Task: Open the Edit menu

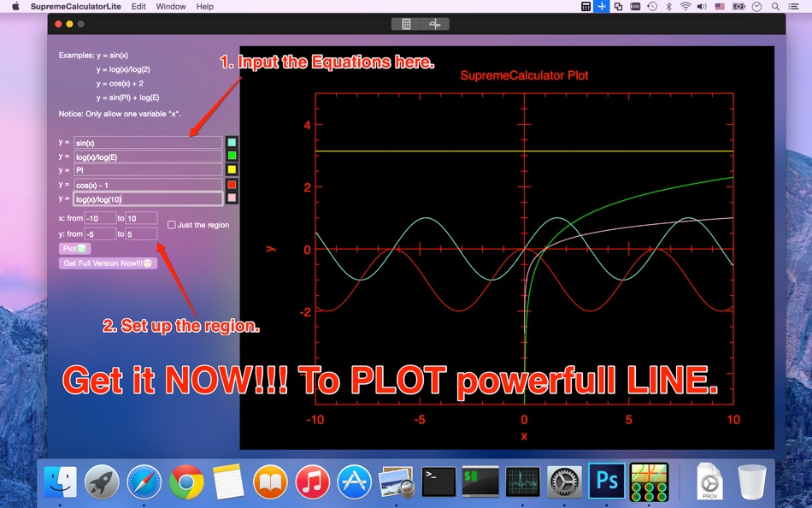Action: click(x=138, y=6)
